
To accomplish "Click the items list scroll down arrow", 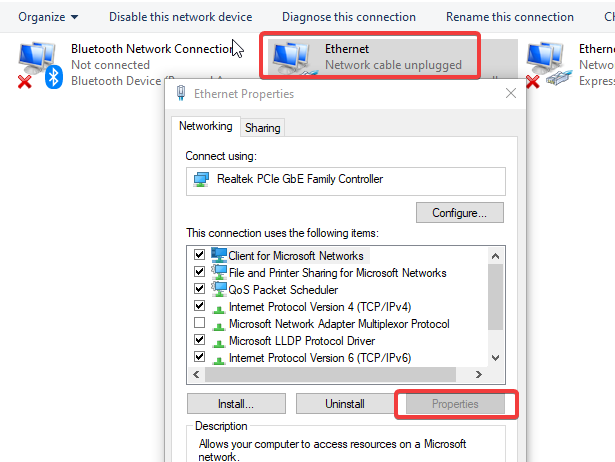I will point(495,358).
